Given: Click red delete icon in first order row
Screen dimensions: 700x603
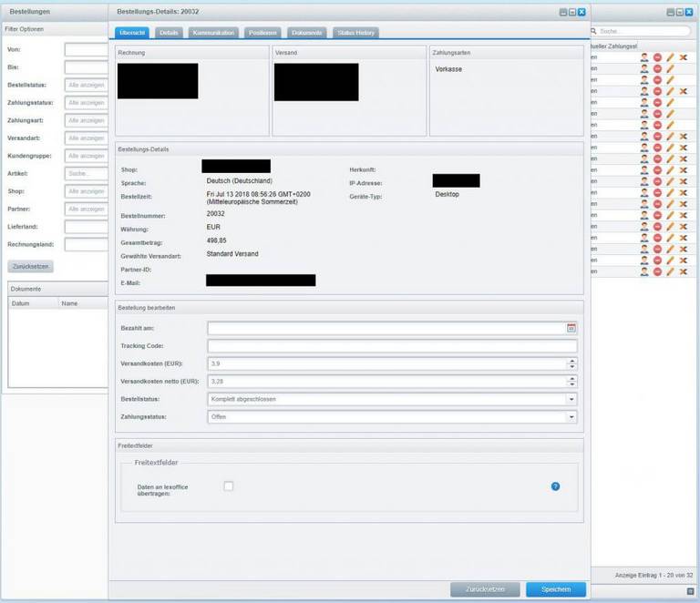Looking at the screenshot, I should pyautogui.click(x=657, y=57).
